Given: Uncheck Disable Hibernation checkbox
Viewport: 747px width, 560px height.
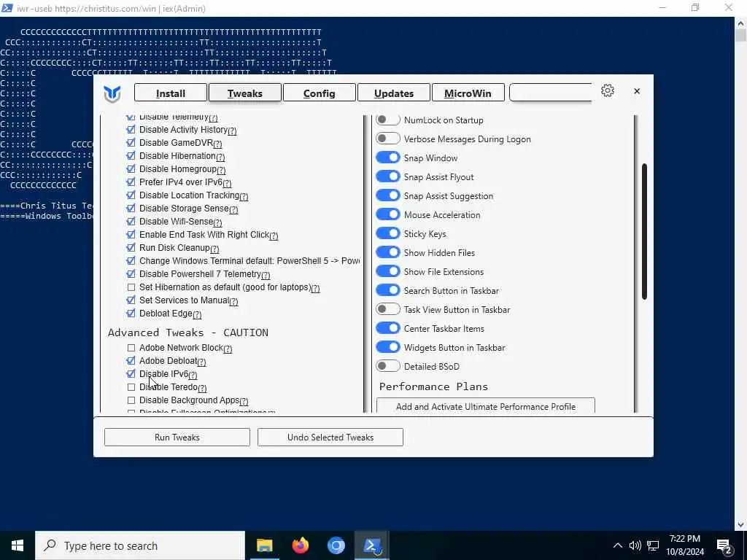Looking at the screenshot, I should (x=131, y=156).
